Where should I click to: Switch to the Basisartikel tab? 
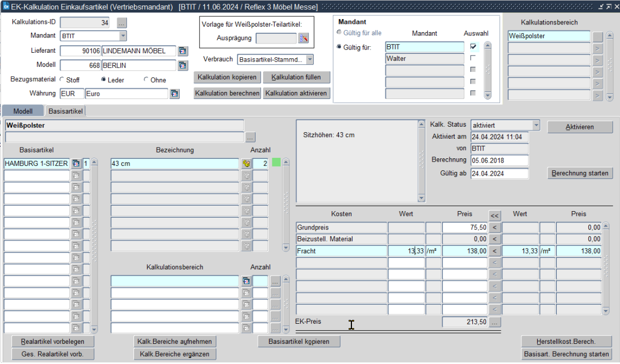(x=65, y=111)
